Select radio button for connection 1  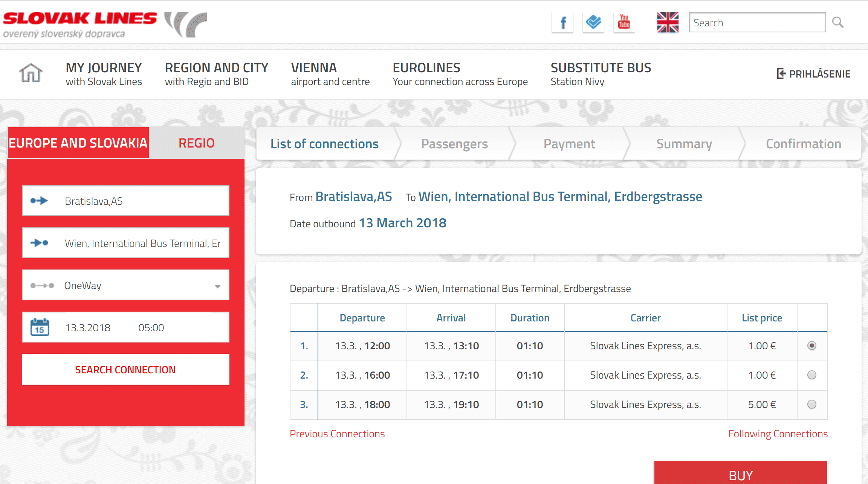pyautogui.click(x=811, y=345)
